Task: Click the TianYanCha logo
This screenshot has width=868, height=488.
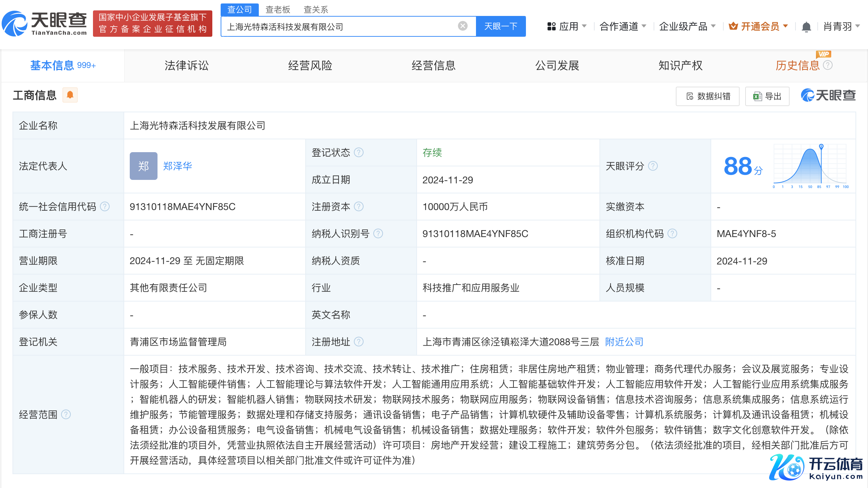Action: 44,24
